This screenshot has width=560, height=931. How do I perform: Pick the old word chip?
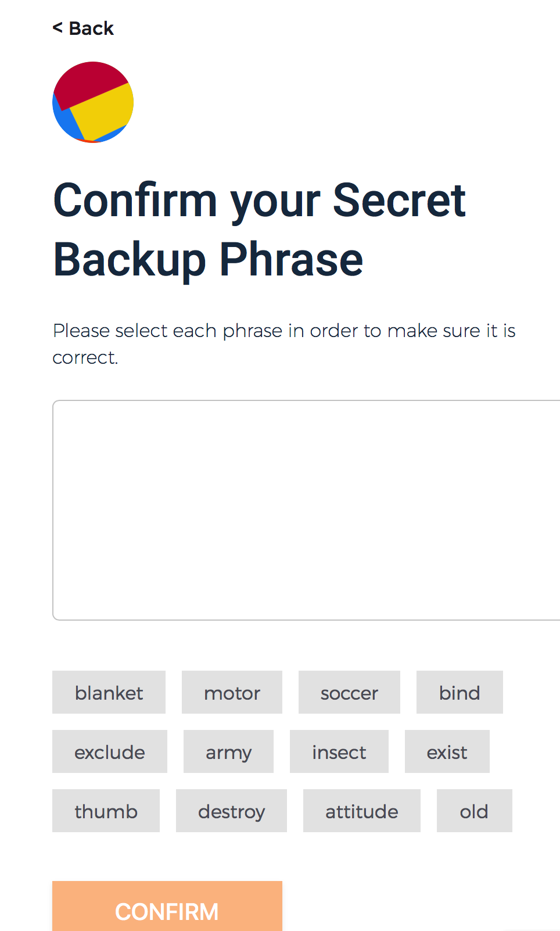(475, 811)
